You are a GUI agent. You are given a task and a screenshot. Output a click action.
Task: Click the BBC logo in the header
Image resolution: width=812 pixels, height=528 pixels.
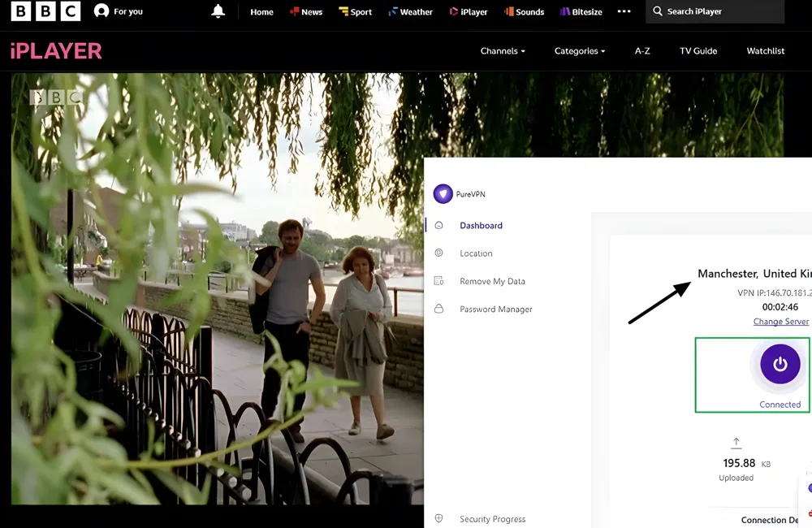45,11
